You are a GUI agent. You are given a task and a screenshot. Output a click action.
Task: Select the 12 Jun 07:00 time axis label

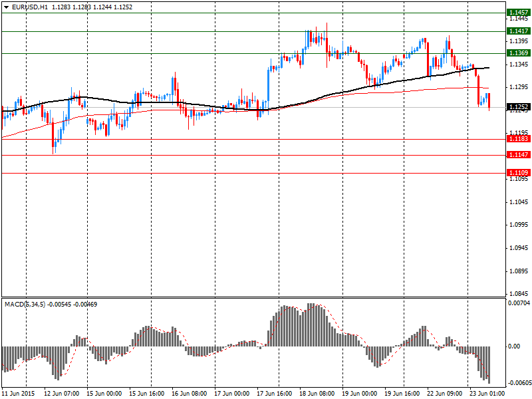pos(62,394)
